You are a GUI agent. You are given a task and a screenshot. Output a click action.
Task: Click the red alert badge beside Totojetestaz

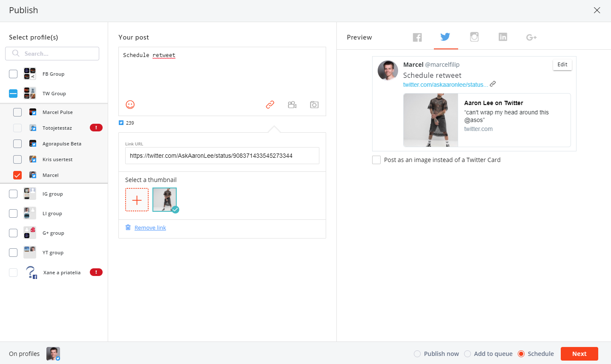[96, 128]
